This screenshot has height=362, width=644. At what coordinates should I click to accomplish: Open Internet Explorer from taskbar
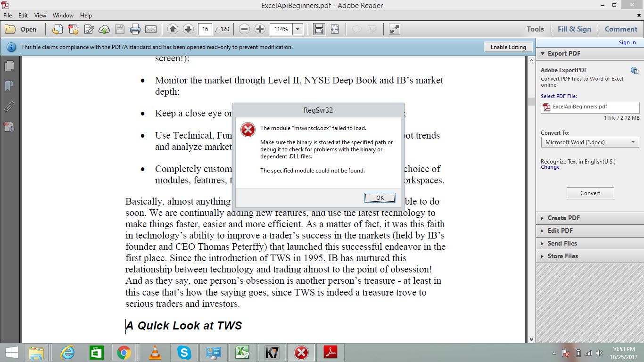click(68, 353)
